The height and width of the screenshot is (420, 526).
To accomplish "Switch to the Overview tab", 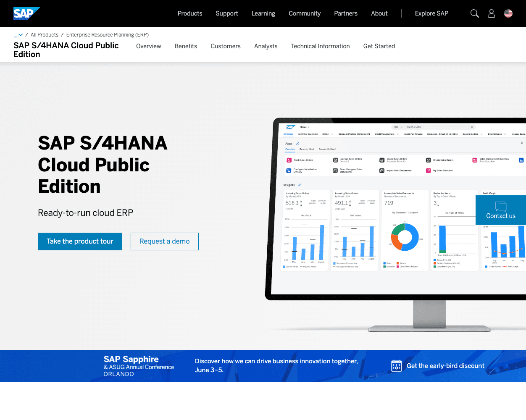I will click(x=148, y=46).
